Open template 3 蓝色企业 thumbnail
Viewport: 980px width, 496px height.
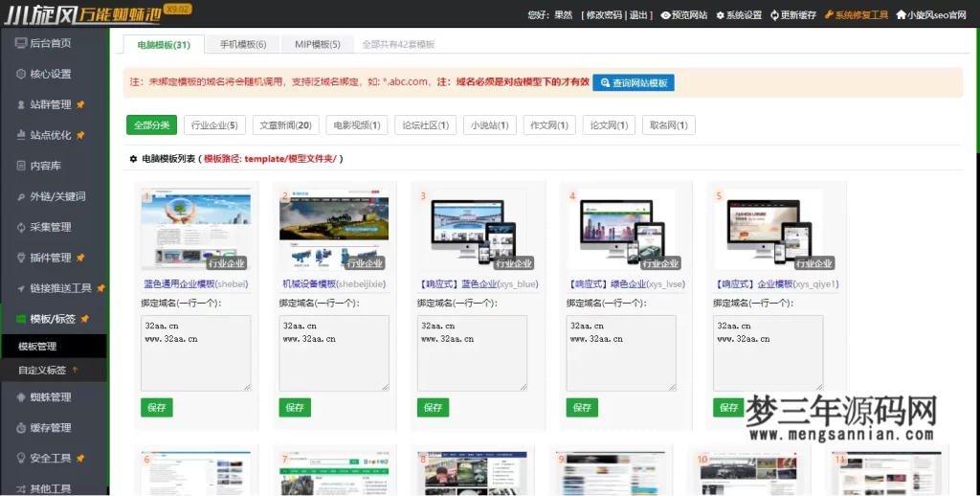point(472,230)
